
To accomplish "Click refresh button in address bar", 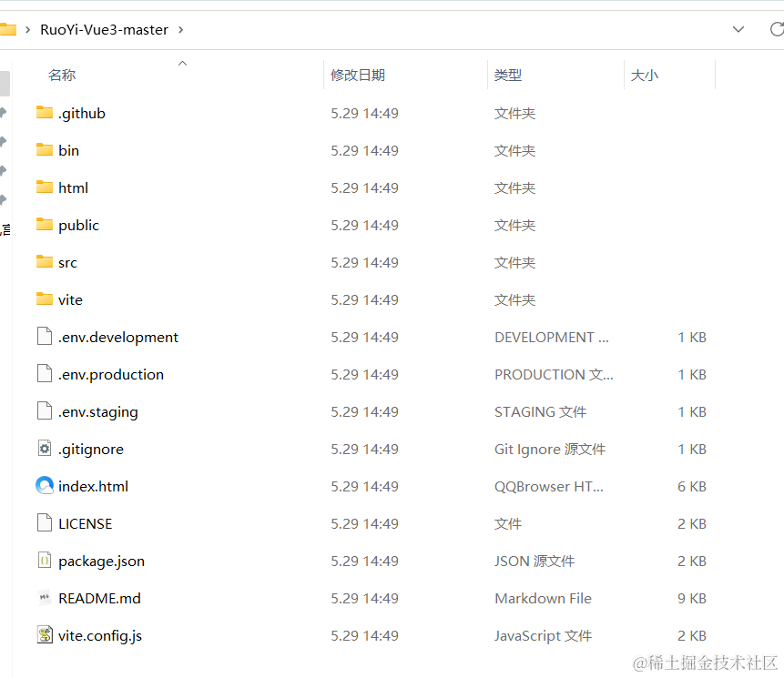I will click(776, 29).
